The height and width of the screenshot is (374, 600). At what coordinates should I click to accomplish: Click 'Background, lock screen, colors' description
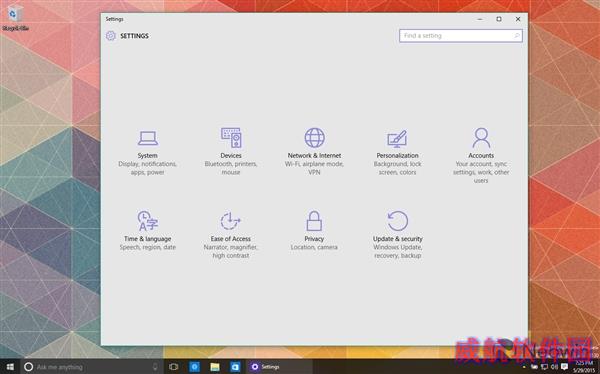[398, 168]
